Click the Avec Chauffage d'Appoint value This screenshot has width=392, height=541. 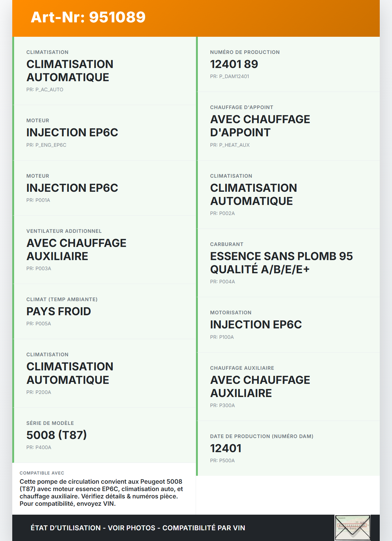pyautogui.click(x=260, y=126)
